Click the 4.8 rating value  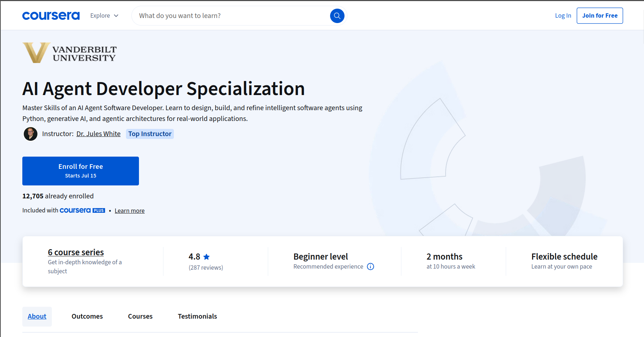(x=194, y=257)
